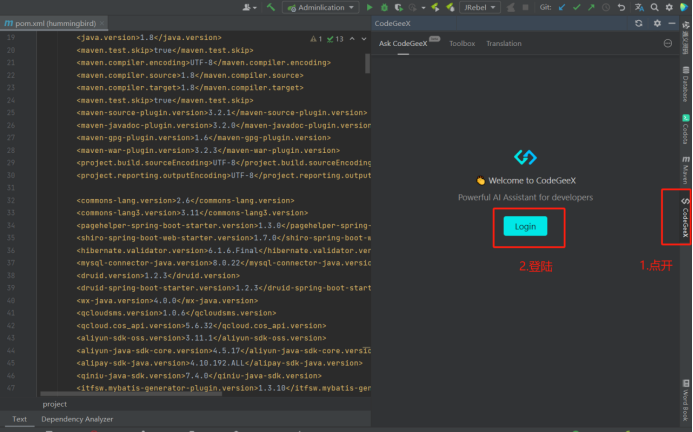The height and width of the screenshot is (432, 693).
Task: Go to next highlighted error arrow
Action: [x=364, y=39]
